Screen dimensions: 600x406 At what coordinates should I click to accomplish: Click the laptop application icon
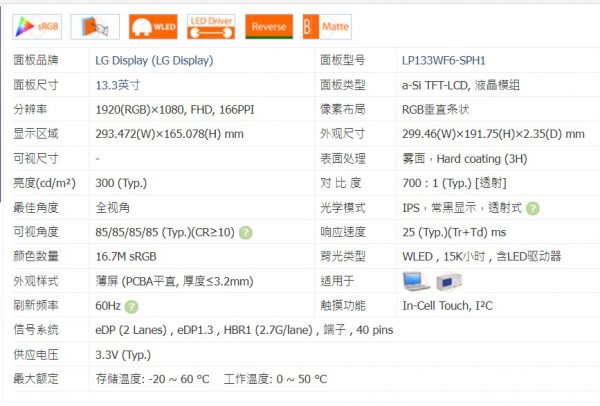click(416, 282)
